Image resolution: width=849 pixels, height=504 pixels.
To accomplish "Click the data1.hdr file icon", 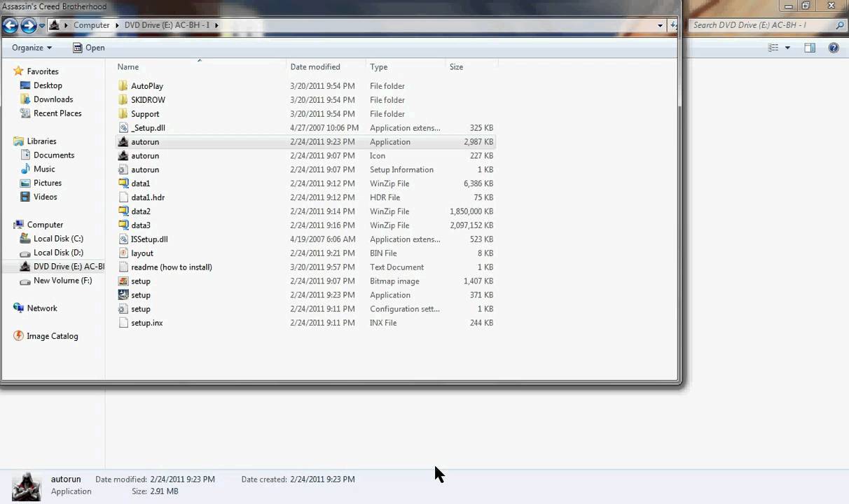I will (x=123, y=197).
